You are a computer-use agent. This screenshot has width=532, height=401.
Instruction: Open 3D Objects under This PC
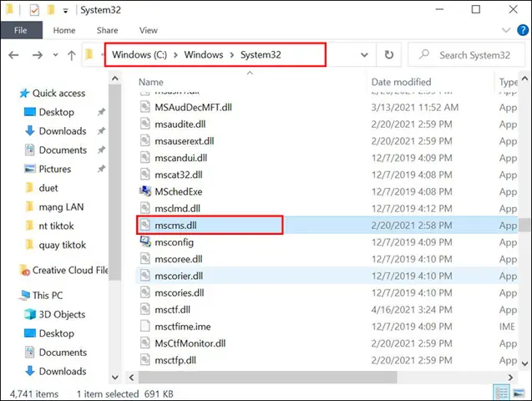tap(55, 314)
